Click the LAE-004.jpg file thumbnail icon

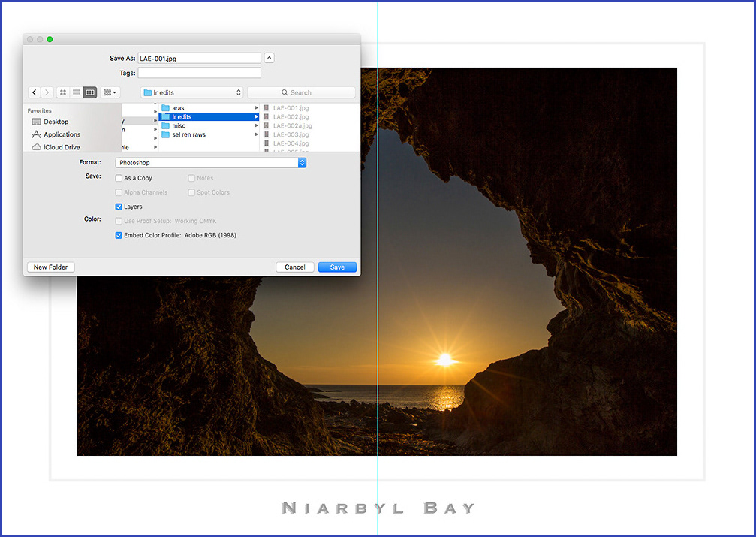267,143
